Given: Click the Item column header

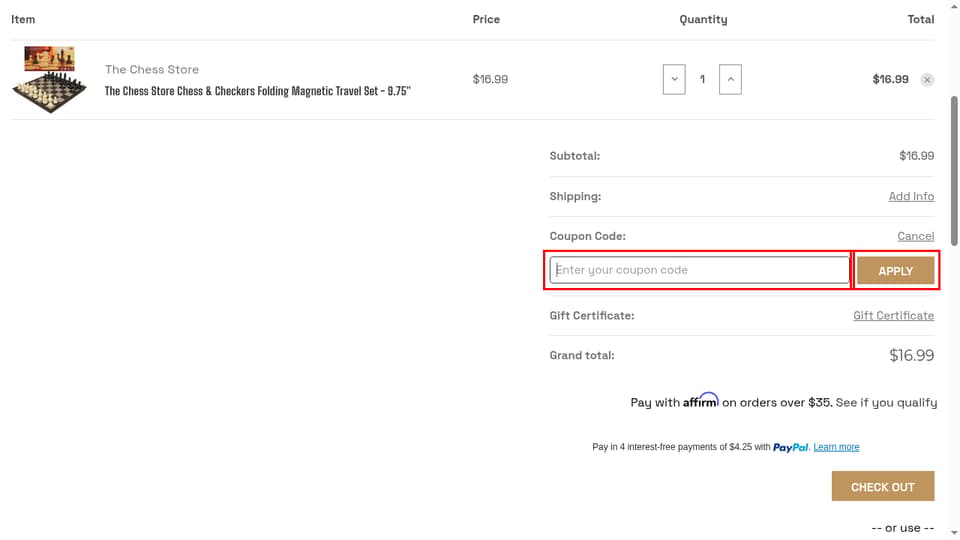Looking at the screenshot, I should 23,20.
